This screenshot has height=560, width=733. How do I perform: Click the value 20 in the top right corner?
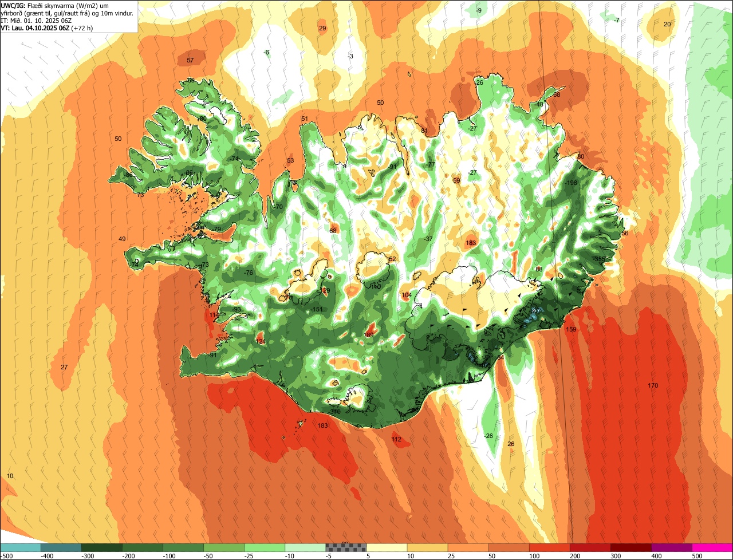click(x=667, y=24)
